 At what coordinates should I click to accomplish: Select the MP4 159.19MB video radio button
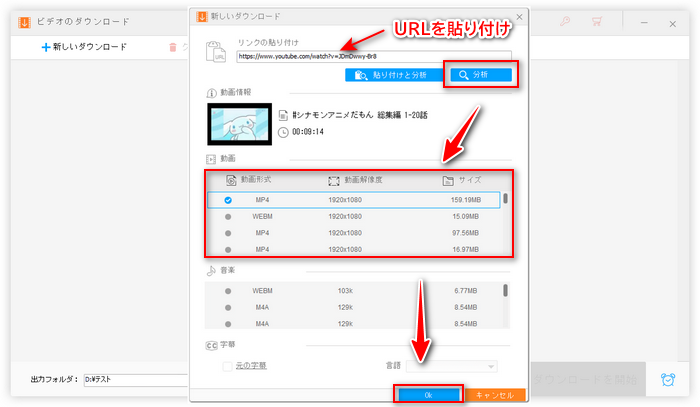228,200
